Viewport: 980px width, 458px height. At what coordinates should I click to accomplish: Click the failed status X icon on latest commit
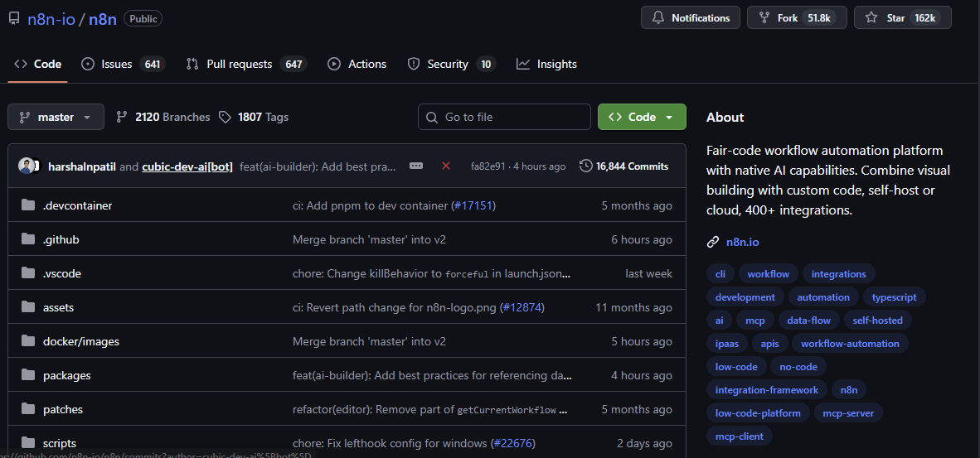tap(446, 166)
